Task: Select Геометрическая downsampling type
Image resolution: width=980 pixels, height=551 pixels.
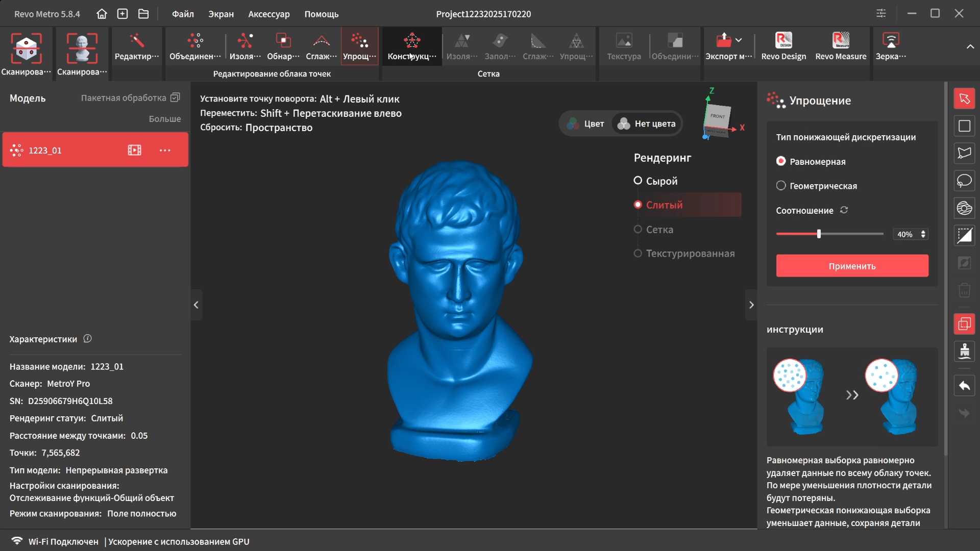Action: click(x=781, y=186)
